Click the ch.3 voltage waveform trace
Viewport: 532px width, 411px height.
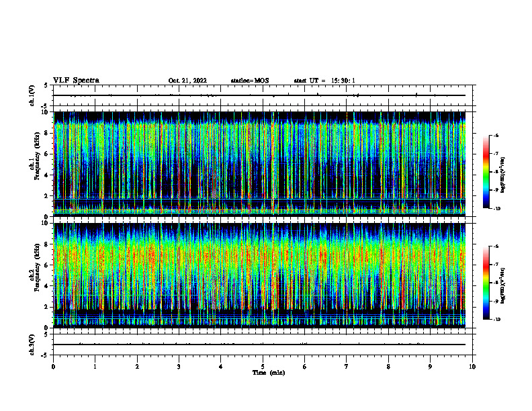pyautogui.click(x=259, y=345)
